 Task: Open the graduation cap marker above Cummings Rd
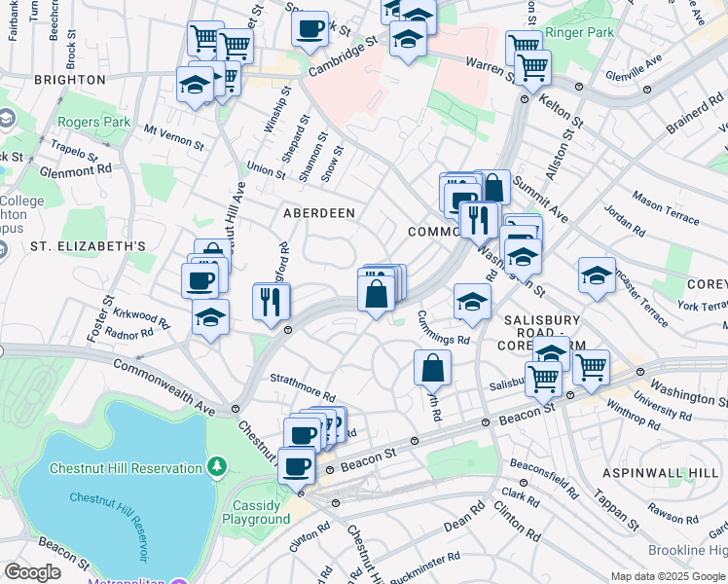[472, 301]
